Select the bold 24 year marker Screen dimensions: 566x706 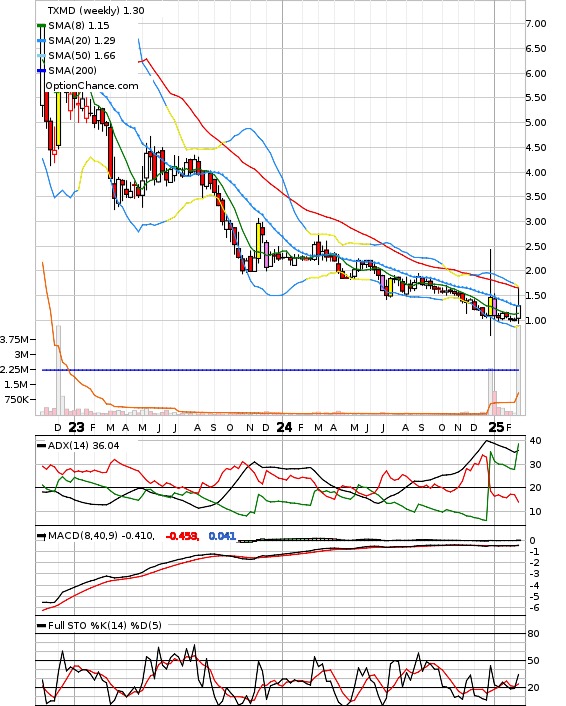(x=284, y=427)
